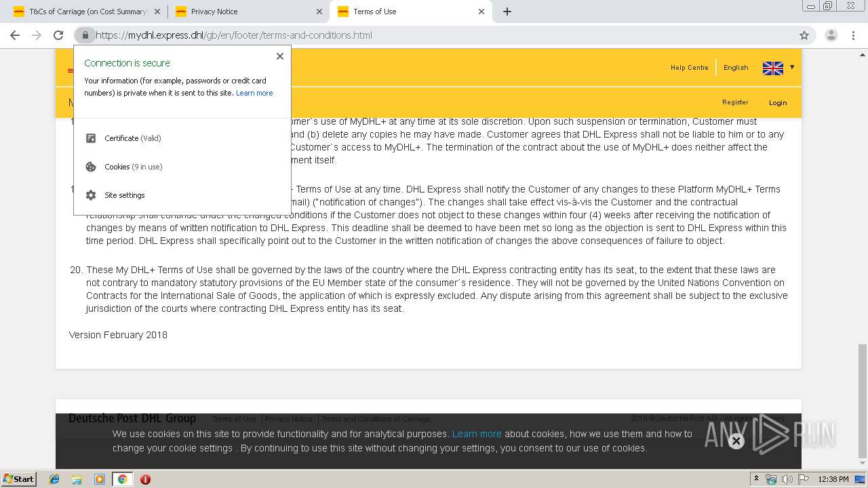The height and width of the screenshot is (488, 868).
Task: Dismiss the cookie consent banner
Action: [736, 441]
